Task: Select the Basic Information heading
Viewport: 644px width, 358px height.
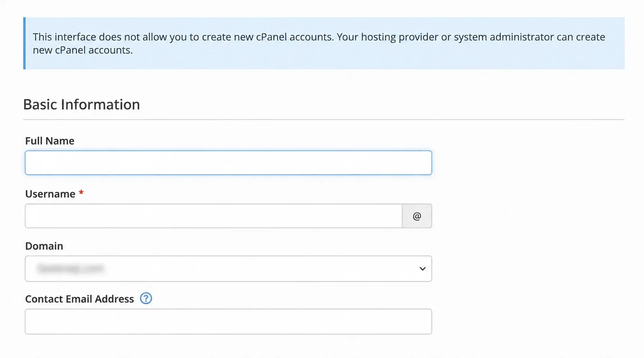Action: pos(82,105)
